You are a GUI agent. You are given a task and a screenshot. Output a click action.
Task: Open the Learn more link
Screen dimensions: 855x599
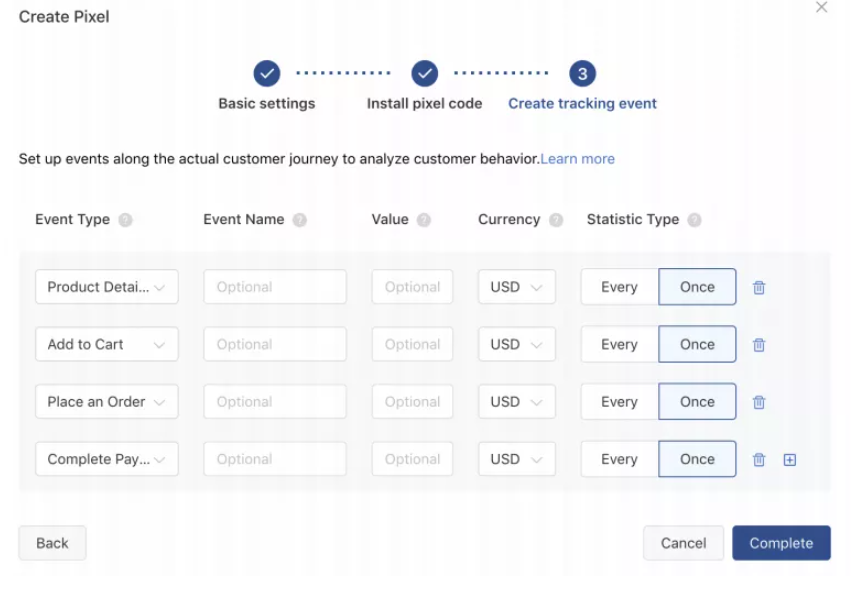(577, 159)
